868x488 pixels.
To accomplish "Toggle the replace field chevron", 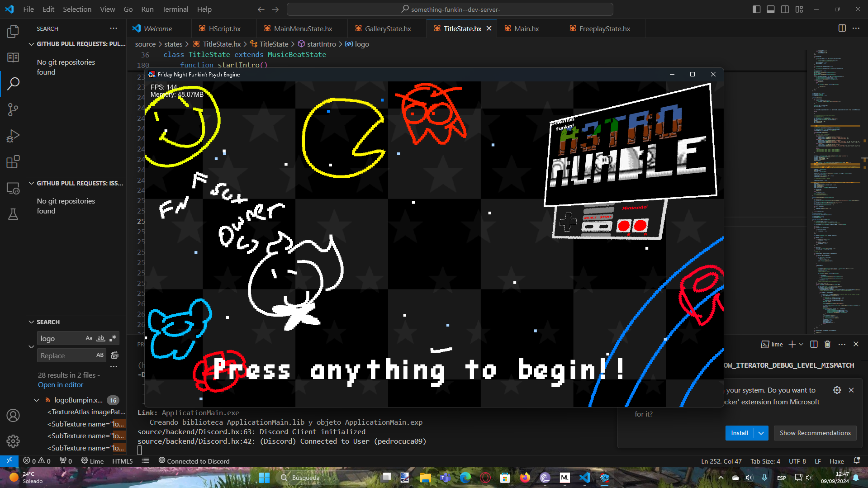I will click(x=31, y=347).
